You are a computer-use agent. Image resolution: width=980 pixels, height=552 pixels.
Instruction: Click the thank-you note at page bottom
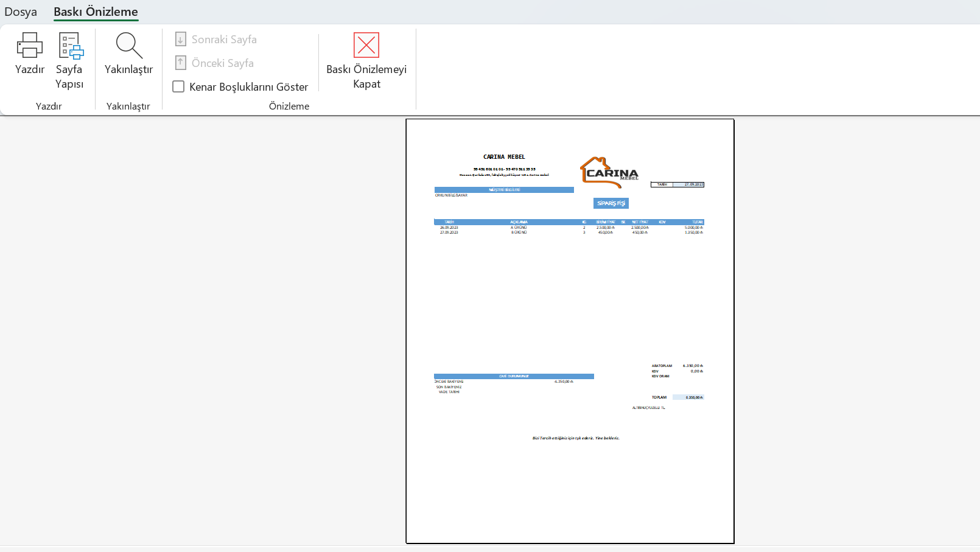click(576, 437)
